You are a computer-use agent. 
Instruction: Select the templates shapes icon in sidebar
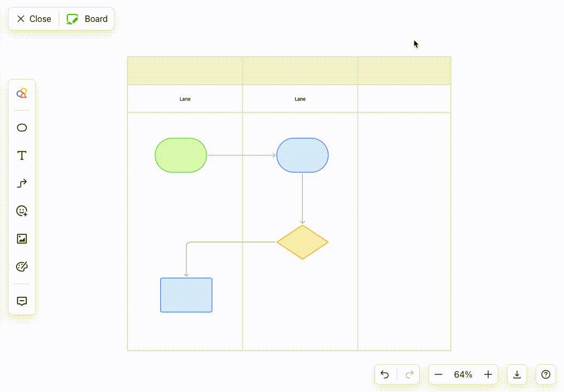coord(21,93)
